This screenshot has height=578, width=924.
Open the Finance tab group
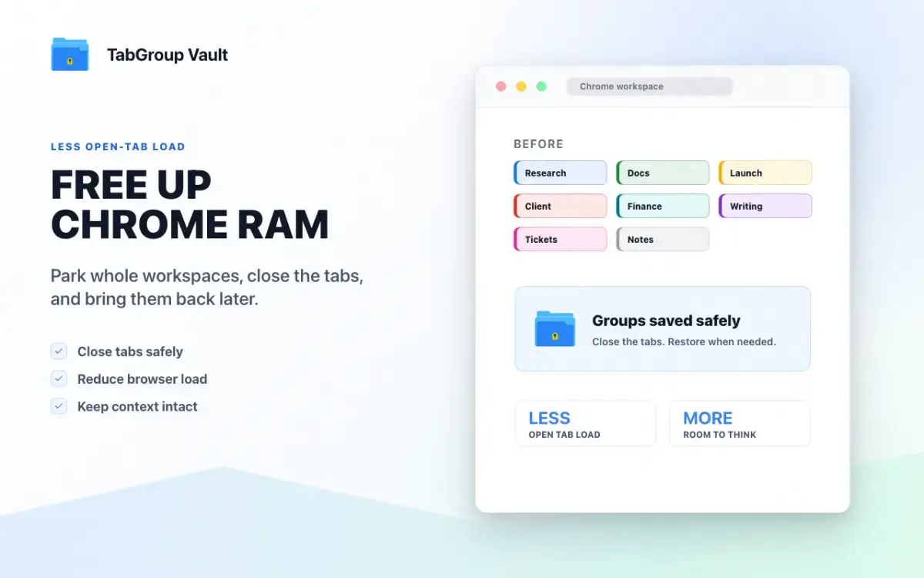click(x=663, y=206)
